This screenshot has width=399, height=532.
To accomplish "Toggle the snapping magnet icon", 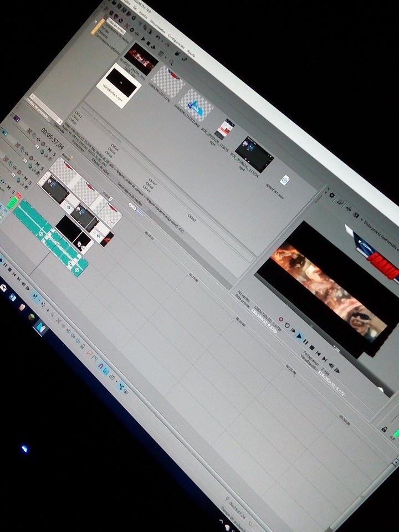I will pos(101,366).
